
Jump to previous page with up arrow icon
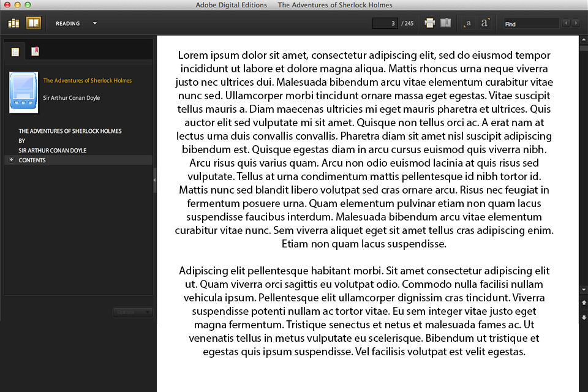click(x=584, y=302)
